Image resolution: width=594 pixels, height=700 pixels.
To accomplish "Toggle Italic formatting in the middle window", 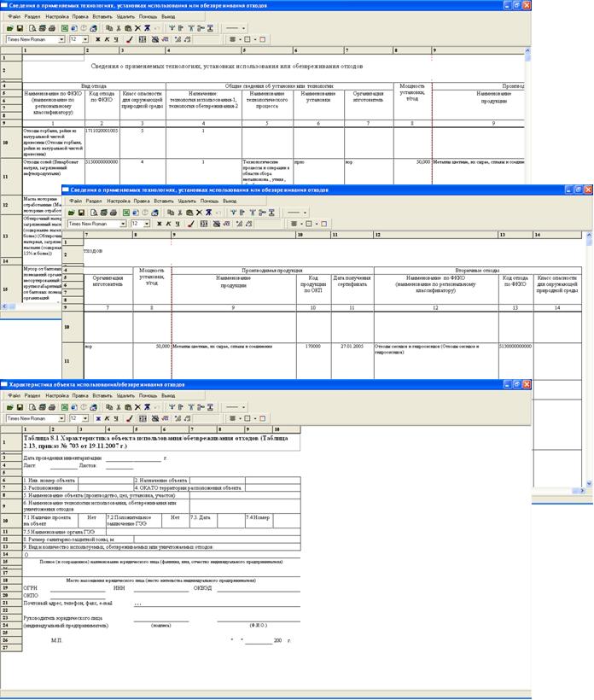I will click(x=169, y=224).
